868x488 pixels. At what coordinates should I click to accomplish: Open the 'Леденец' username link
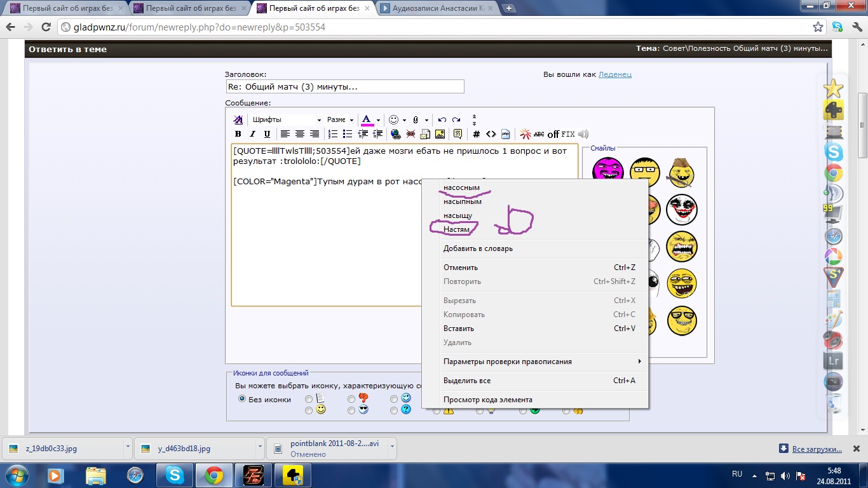click(x=614, y=74)
